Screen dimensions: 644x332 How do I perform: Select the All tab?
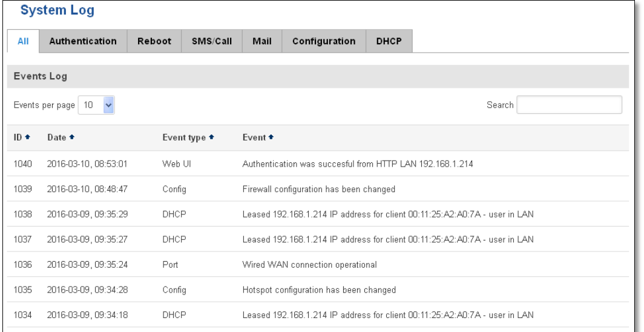[x=24, y=41]
